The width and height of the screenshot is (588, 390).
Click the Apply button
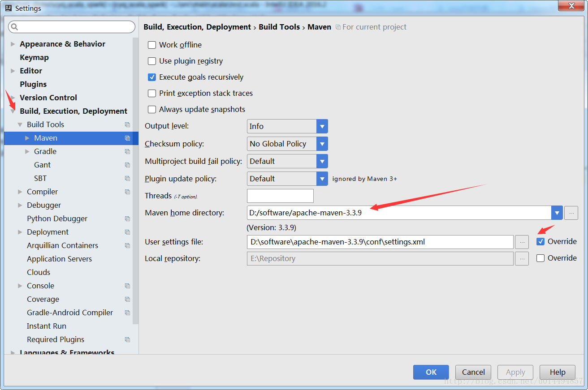(515, 372)
